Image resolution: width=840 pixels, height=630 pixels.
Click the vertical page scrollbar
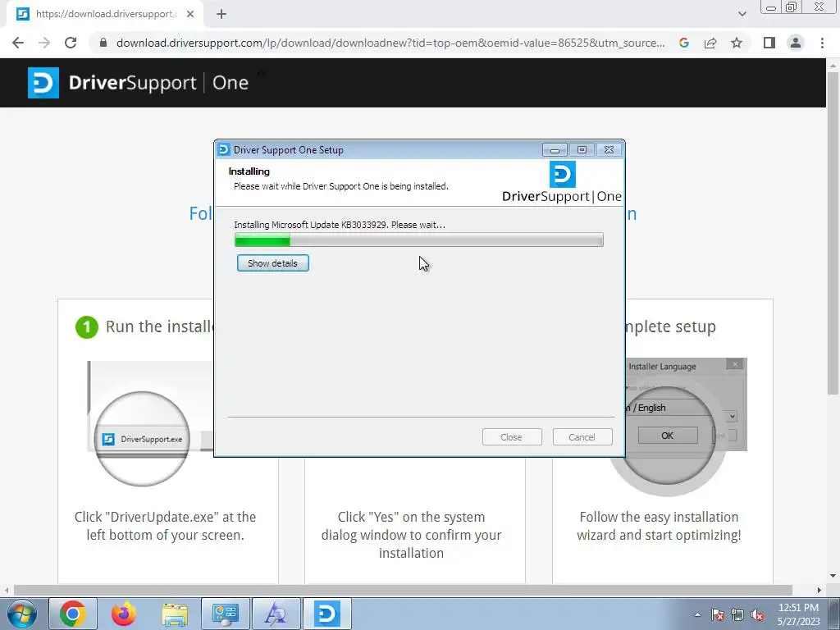(x=833, y=233)
